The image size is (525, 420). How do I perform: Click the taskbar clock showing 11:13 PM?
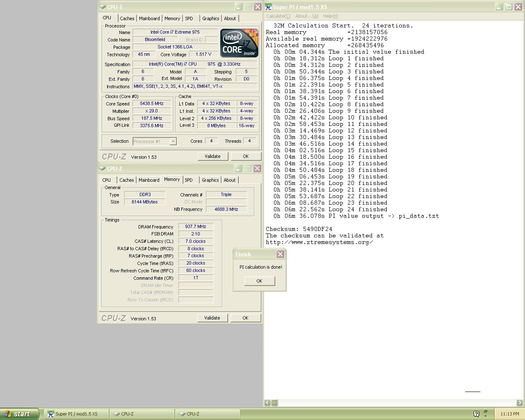[510, 414]
